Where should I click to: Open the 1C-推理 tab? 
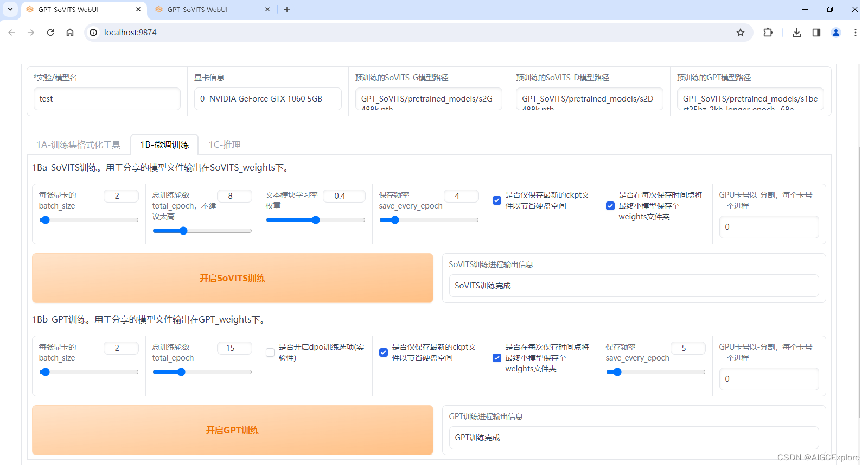point(225,144)
